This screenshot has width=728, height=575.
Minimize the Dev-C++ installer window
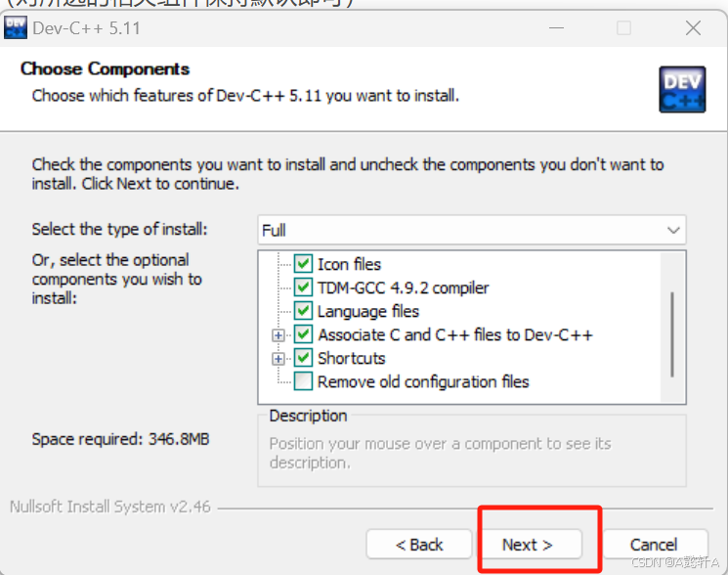click(556, 27)
